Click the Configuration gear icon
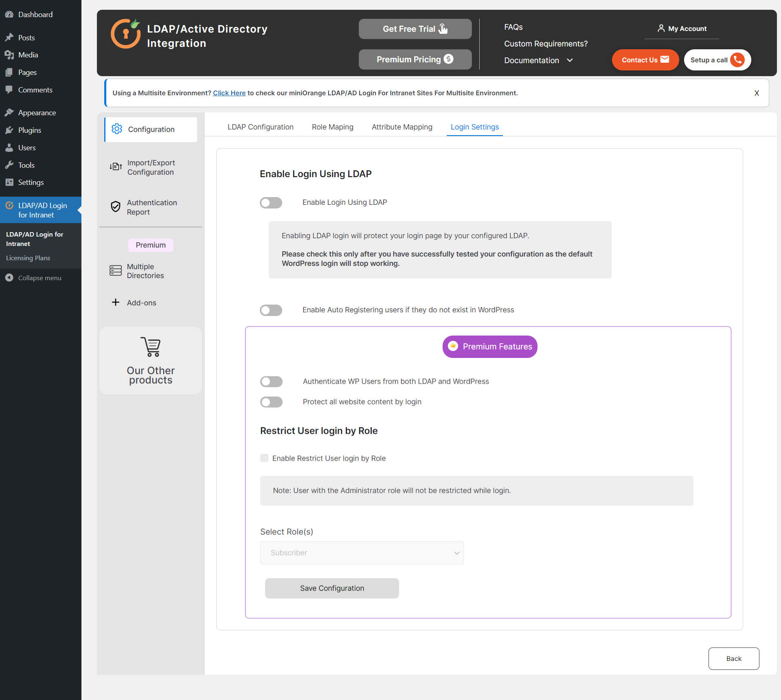This screenshot has height=700, width=781. [117, 129]
